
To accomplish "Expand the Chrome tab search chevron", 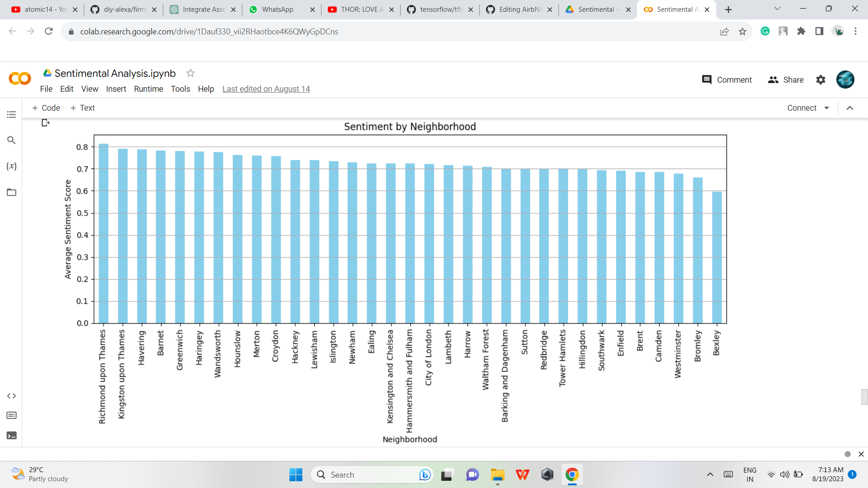I will [x=777, y=9].
